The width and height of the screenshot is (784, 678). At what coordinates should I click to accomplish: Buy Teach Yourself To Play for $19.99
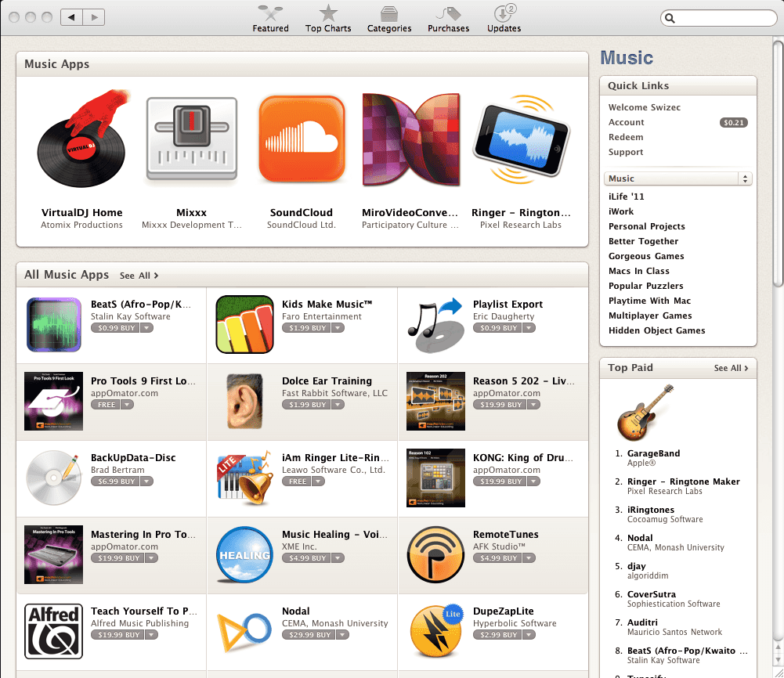117,635
